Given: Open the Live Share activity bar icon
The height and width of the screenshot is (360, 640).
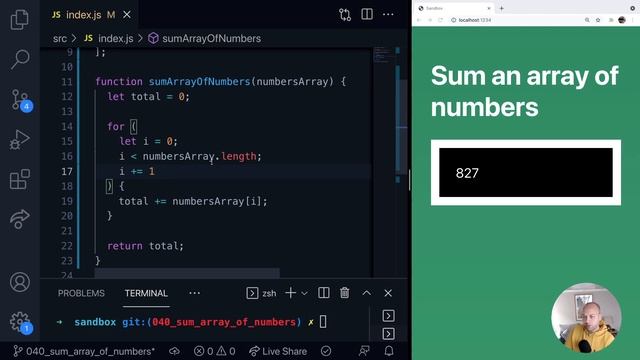Looking at the screenshot, I should (x=20, y=219).
